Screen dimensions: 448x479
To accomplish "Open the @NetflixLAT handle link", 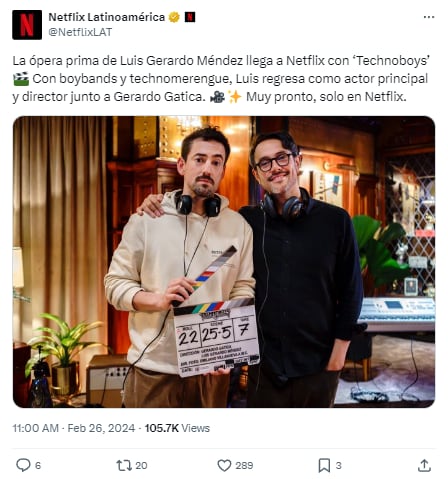I will click(x=80, y=32).
